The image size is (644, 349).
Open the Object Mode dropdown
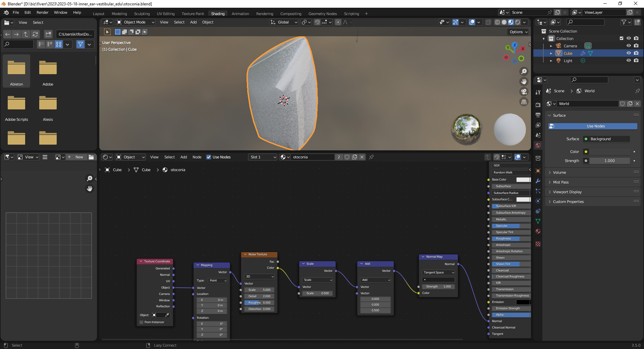tap(134, 22)
